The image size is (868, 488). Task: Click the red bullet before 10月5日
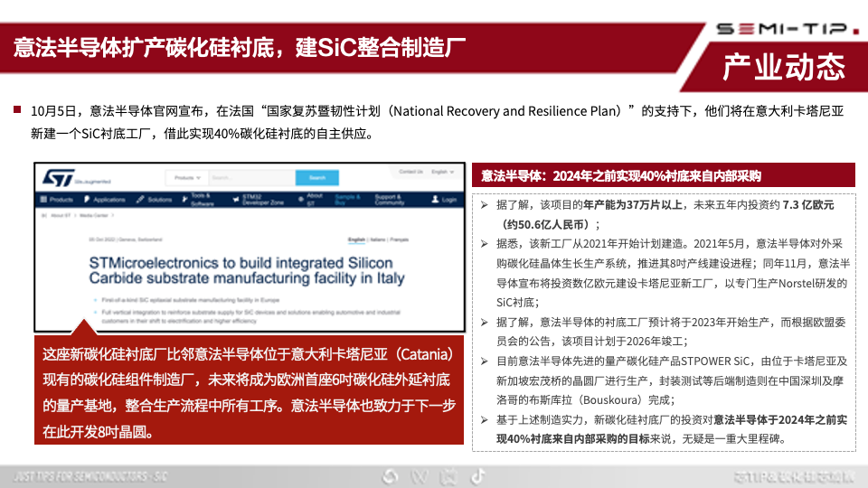[x=17, y=109]
